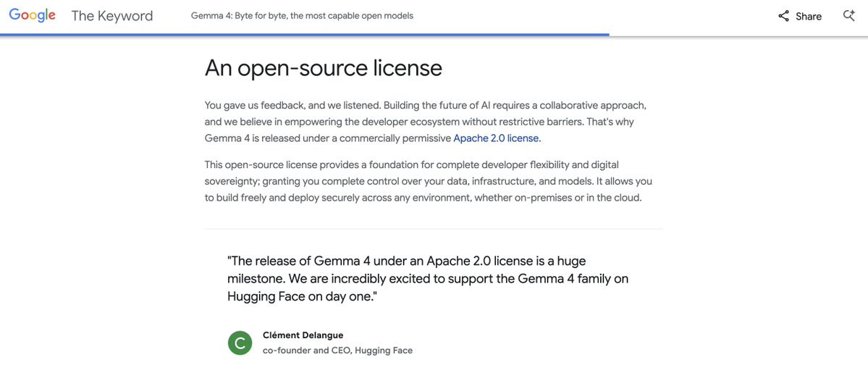
Task: Click the Google logo
Action: point(33,16)
